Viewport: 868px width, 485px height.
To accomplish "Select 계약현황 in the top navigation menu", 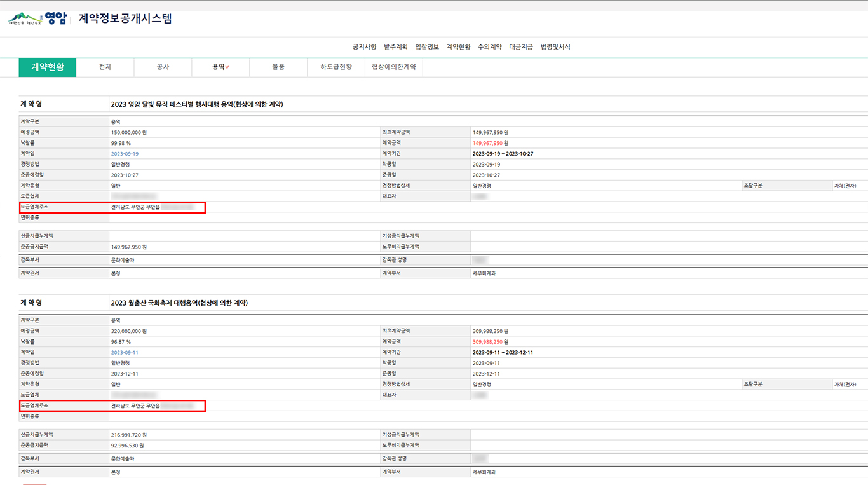I will [458, 47].
